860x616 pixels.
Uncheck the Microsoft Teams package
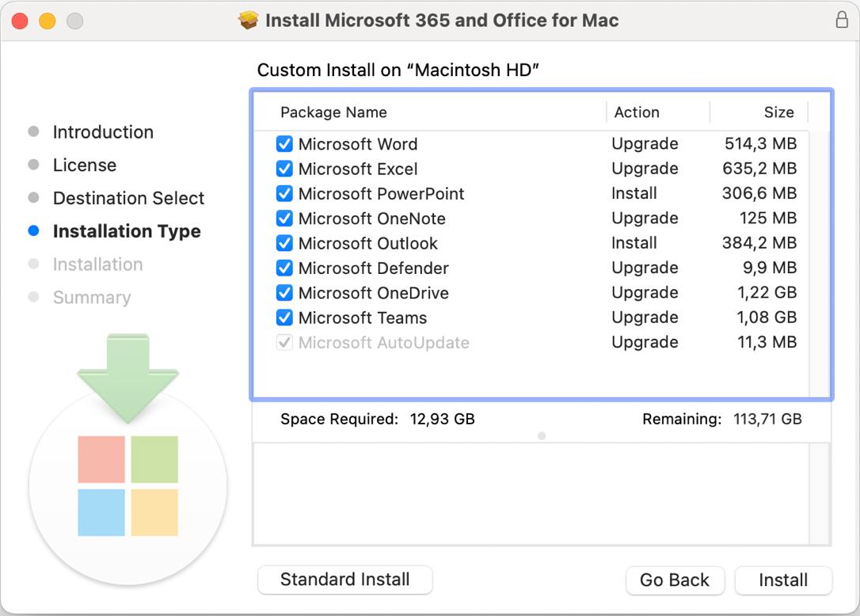pos(284,318)
